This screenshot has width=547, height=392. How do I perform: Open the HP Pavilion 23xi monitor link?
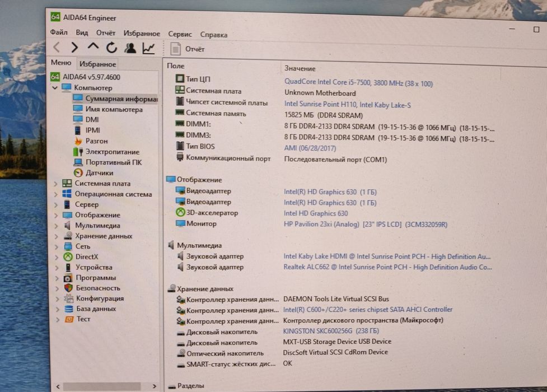pos(365,225)
